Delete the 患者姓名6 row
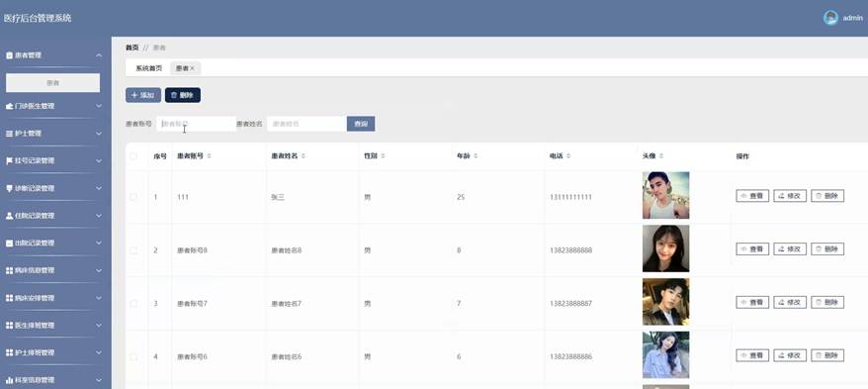Viewport: 868px width, 389px height. tap(827, 355)
